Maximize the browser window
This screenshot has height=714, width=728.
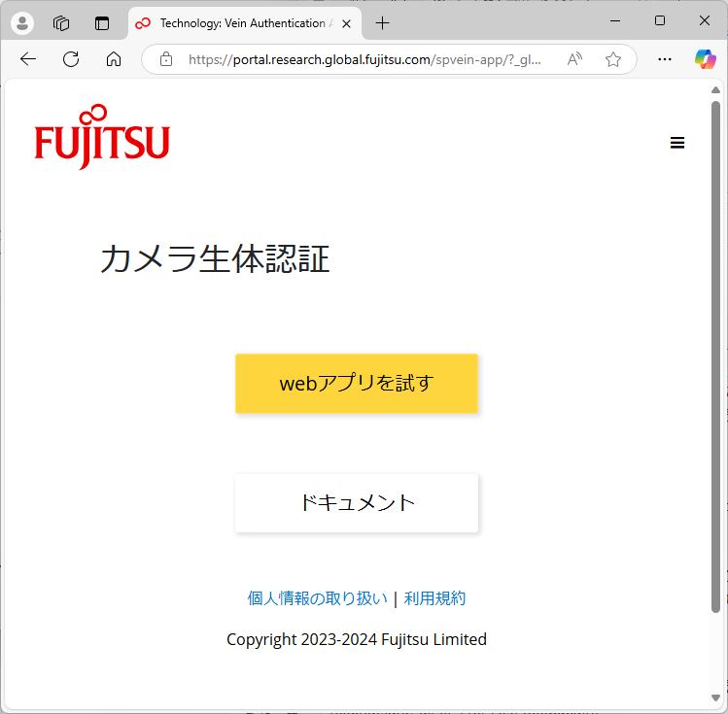point(660,20)
